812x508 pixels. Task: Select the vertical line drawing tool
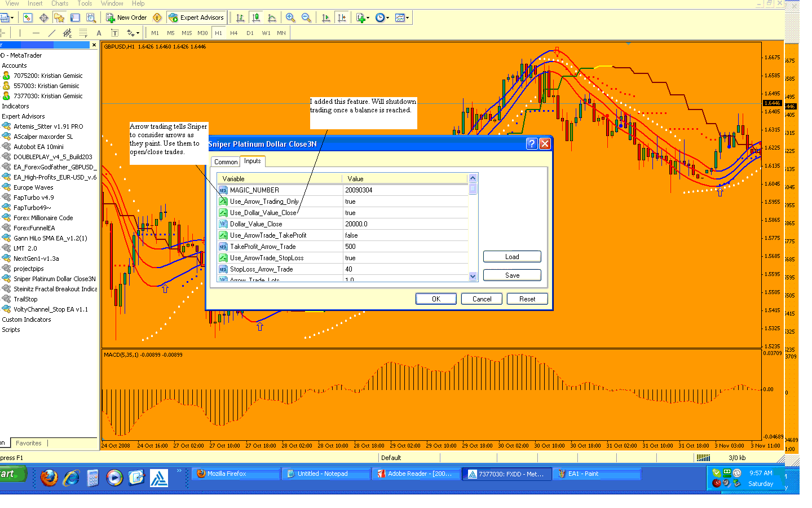20,33
